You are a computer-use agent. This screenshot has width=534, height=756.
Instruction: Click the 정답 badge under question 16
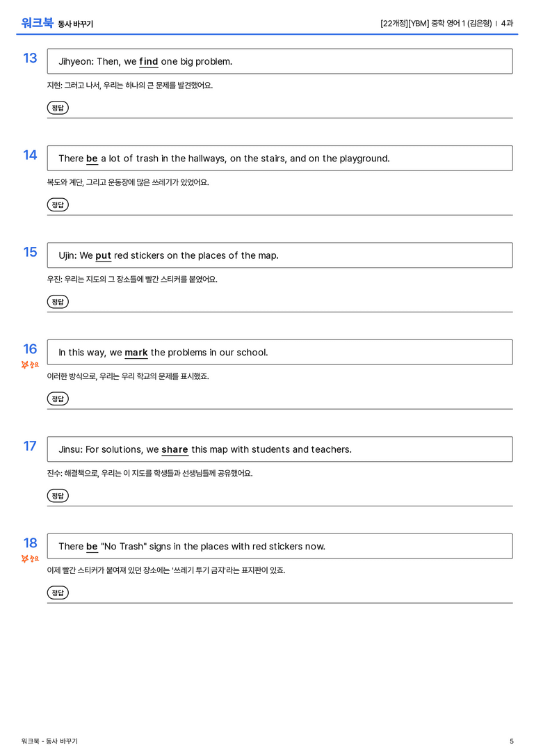58,399
